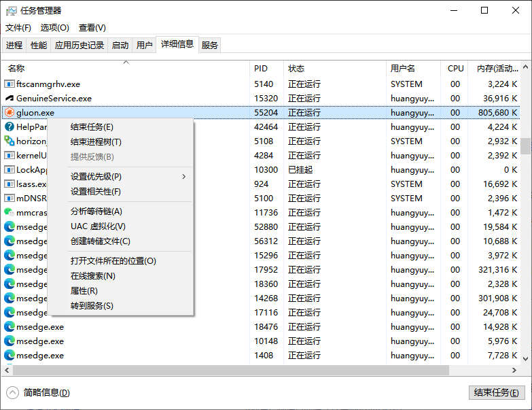Click the Edge icon of msedge.exe PID 18476
Viewport: 532px width, 410px height.
[x=10, y=327]
